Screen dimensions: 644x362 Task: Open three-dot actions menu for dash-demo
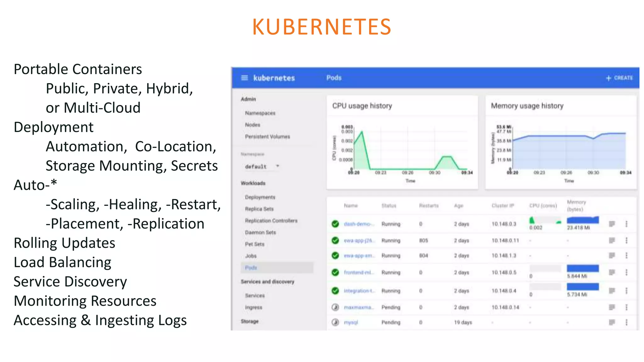click(626, 224)
